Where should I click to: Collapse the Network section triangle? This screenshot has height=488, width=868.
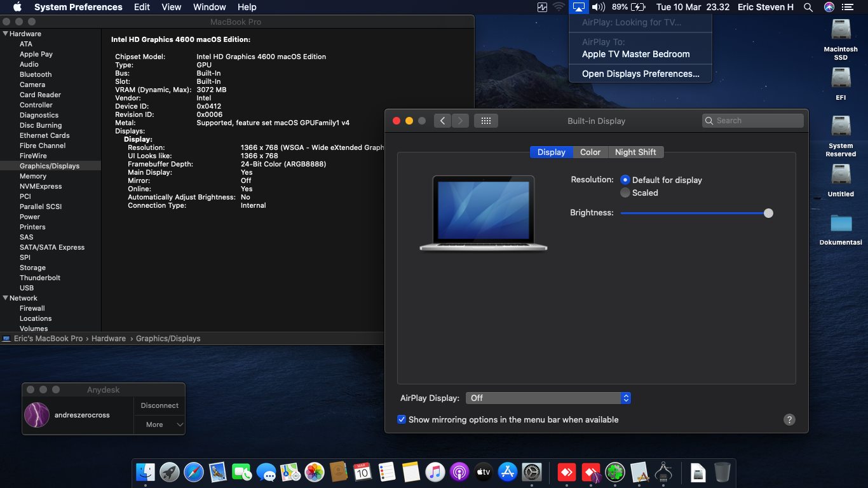[x=6, y=298]
